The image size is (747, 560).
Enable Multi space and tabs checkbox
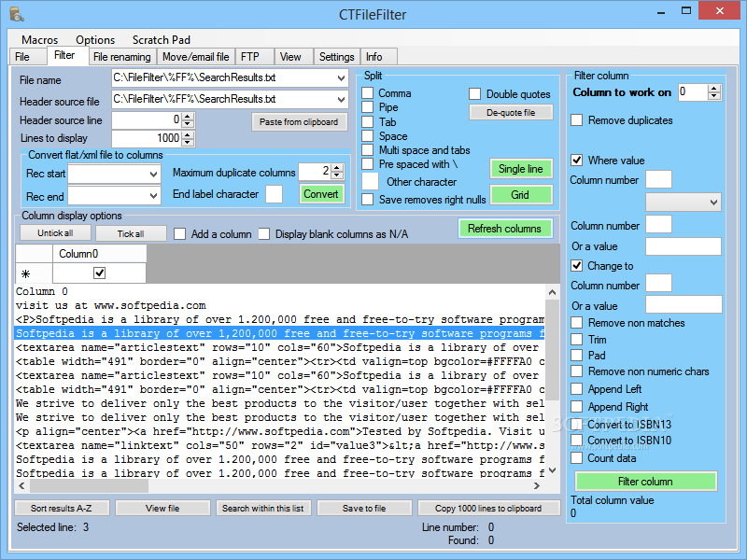click(x=367, y=150)
